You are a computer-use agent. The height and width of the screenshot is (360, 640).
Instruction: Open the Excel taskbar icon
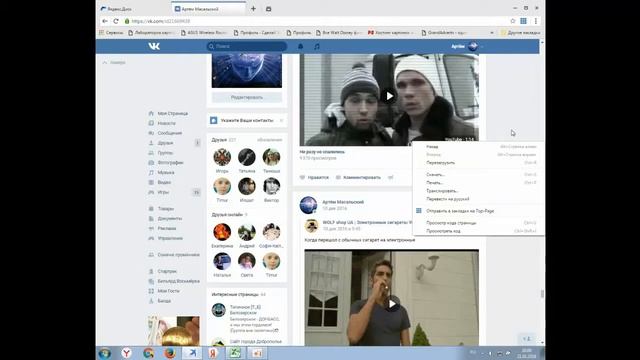coord(234,353)
